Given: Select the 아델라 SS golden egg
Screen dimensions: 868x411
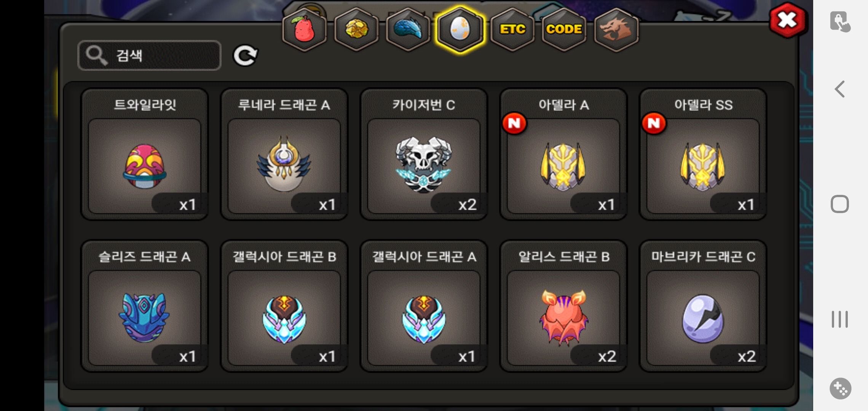Looking at the screenshot, I should pos(703,154).
